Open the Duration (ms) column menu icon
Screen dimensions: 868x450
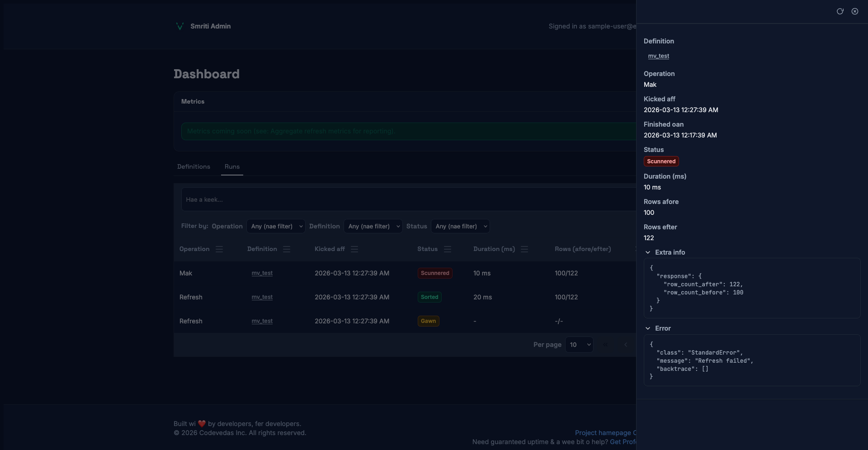(x=524, y=249)
